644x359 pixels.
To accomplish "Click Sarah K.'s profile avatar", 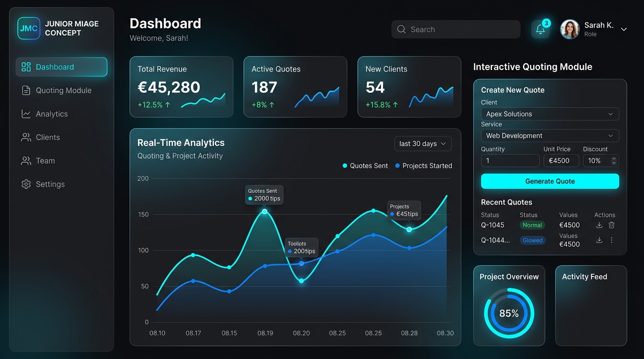I will click(x=570, y=29).
